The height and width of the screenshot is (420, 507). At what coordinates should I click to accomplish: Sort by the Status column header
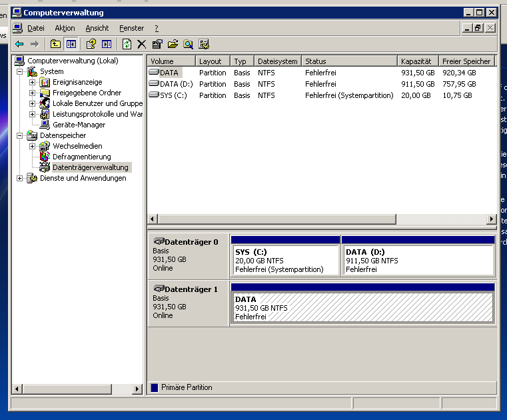pos(349,61)
